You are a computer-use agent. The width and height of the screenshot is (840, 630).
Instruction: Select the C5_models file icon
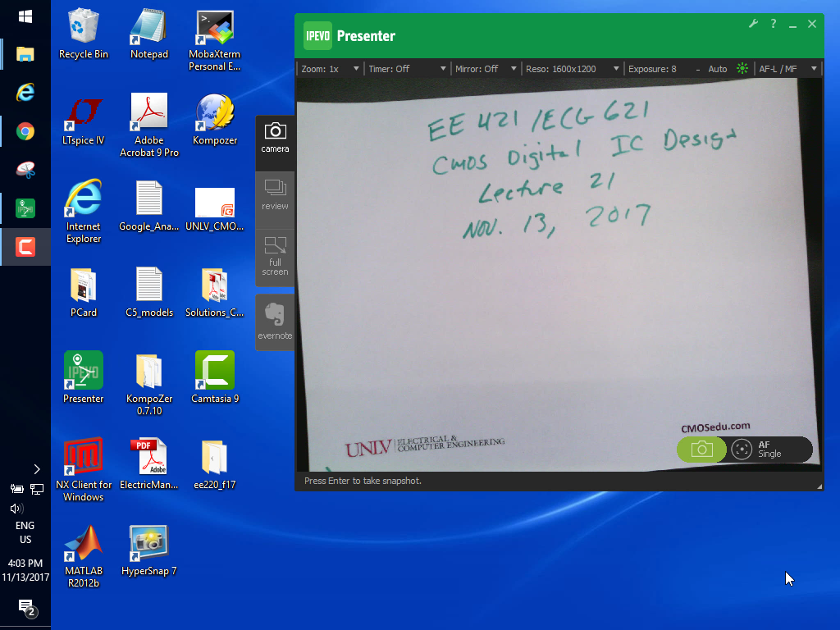149,293
